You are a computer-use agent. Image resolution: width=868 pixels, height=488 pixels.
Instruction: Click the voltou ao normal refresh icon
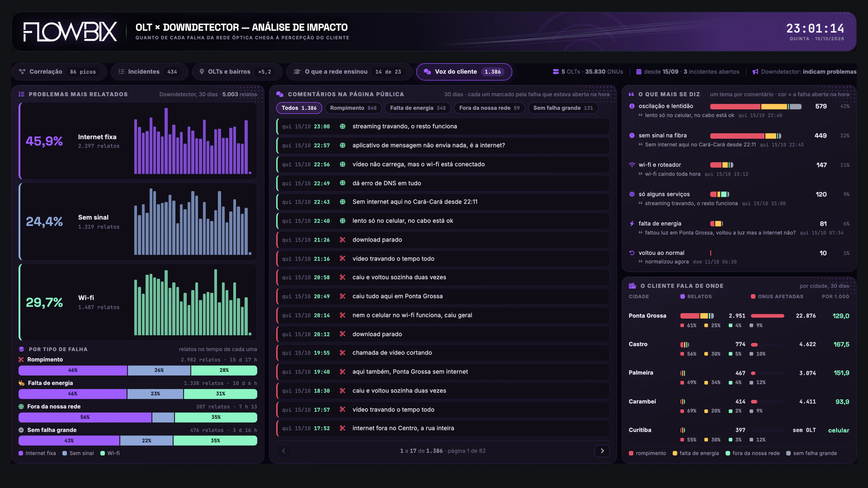tap(632, 253)
